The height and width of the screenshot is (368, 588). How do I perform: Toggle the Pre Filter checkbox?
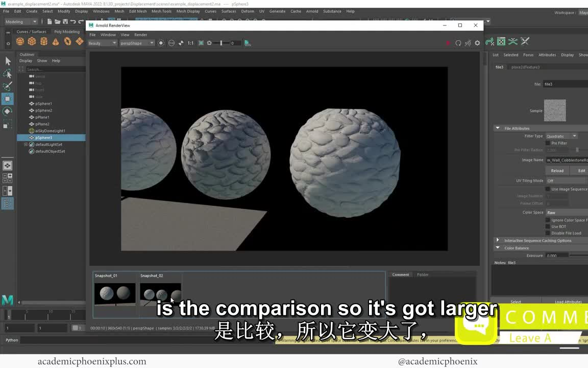point(548,143)
